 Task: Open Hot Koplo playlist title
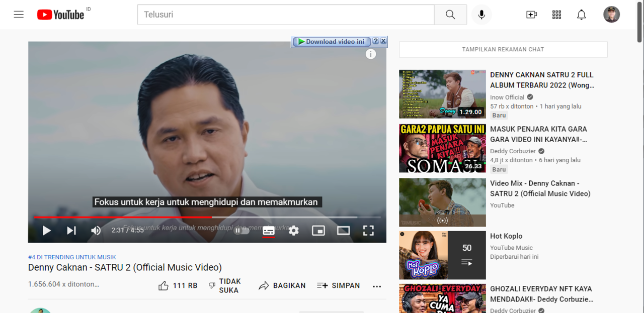(506, 236)
